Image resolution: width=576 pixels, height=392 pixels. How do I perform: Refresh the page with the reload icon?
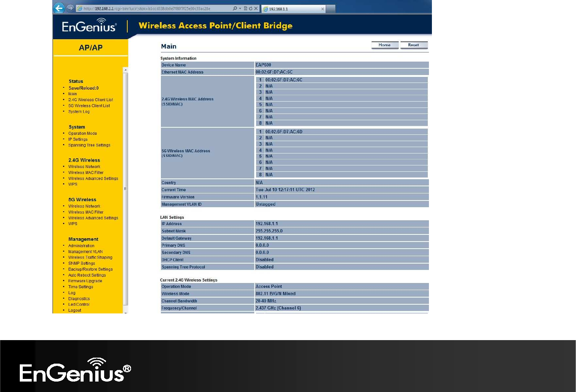pyautogui.click(x=250, y=8)
